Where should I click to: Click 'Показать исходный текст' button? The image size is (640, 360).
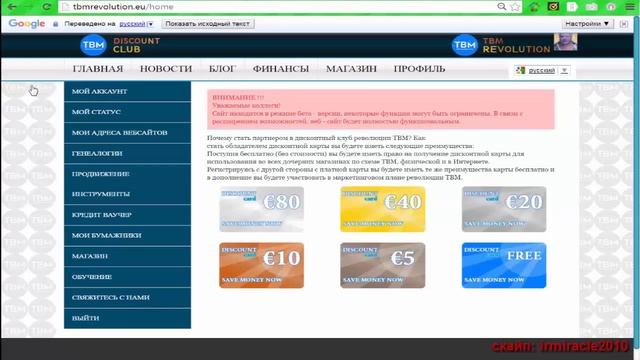[208, 24]
